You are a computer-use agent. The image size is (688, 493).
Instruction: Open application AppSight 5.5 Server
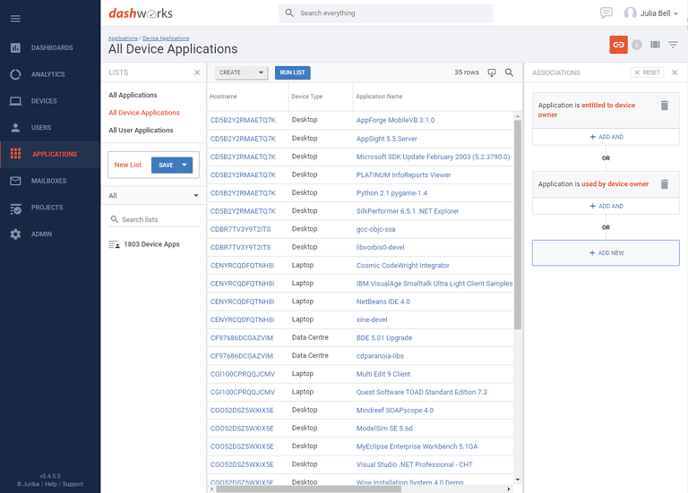coord(387,139)
